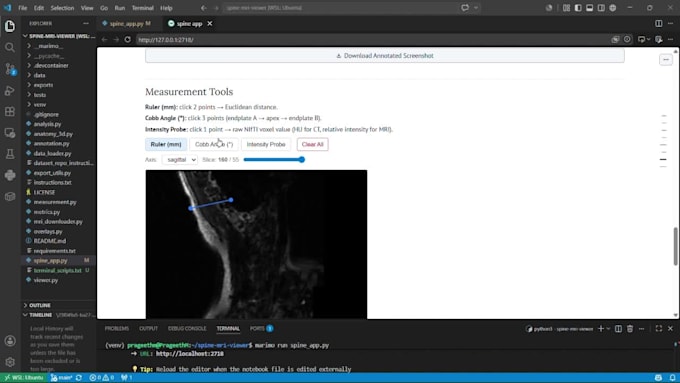
Task: Open the Testing flask icon
Action: (x=10, y=154)
